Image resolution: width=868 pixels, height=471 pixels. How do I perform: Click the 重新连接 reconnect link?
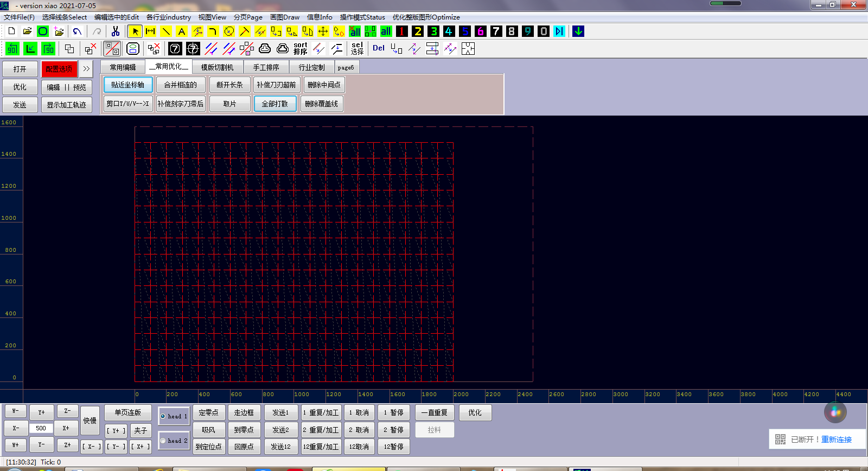837,440
